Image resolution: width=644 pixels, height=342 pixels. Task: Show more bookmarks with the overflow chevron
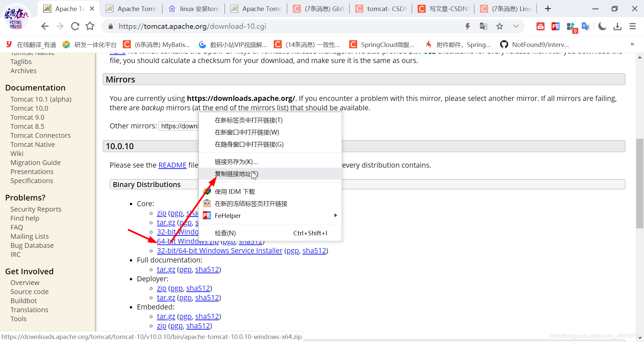[x=632, y=44]
